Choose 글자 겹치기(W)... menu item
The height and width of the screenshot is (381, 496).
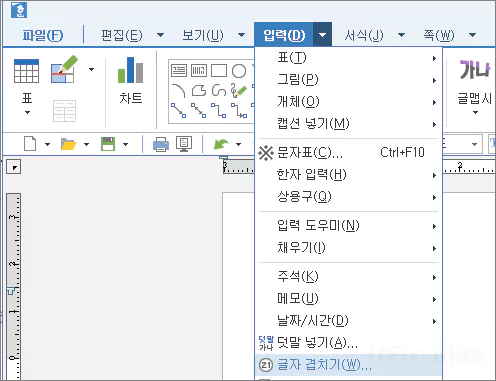348,365
